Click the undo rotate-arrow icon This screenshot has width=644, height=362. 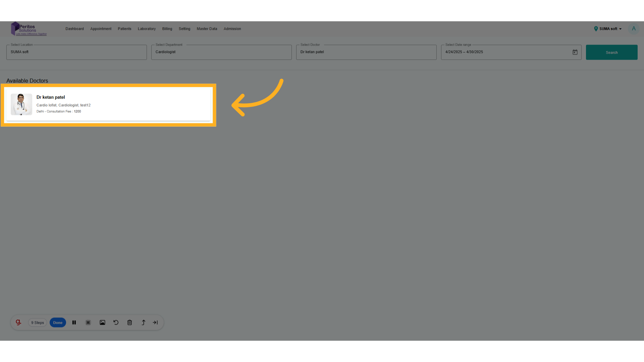click(x=116, y=322)
